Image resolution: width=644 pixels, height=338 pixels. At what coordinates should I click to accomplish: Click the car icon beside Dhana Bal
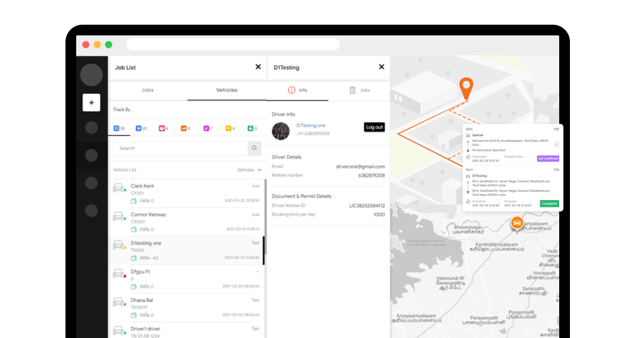click(x=119, y=302)
